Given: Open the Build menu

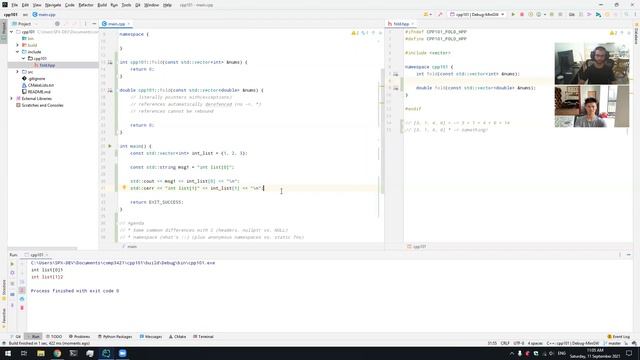Looking at the screenshot, I should point(102,5).
